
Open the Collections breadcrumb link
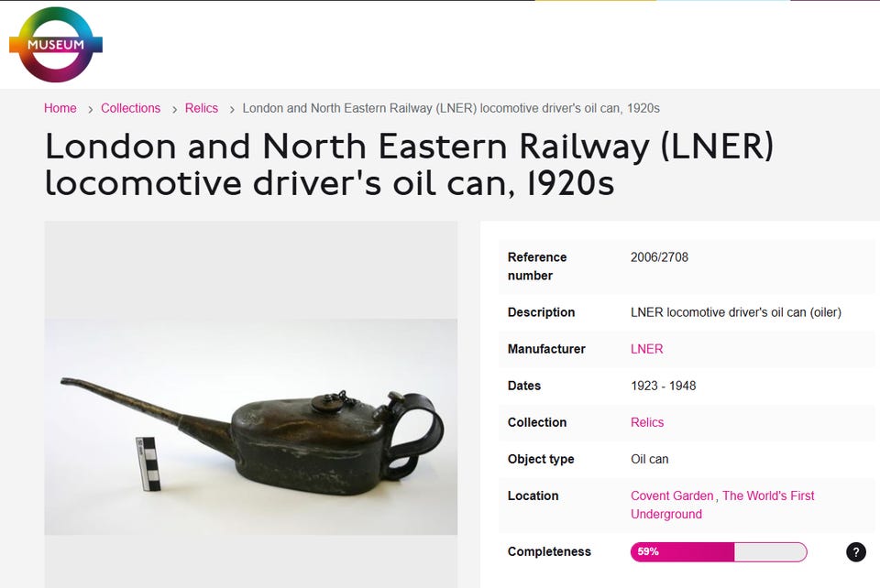130,108
